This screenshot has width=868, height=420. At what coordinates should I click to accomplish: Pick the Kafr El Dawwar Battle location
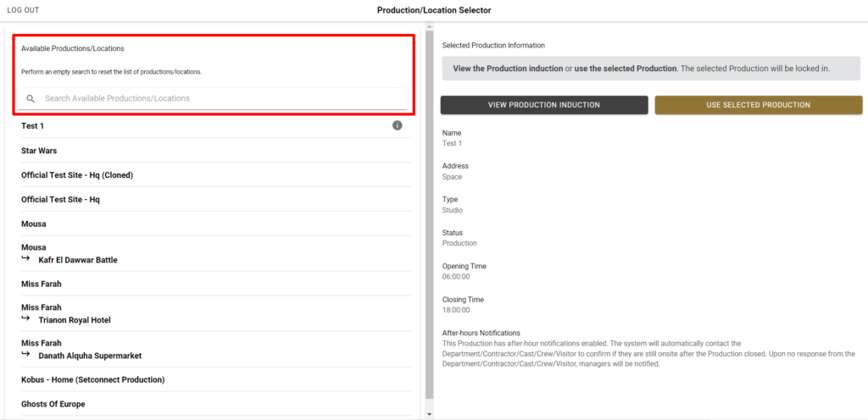[x=216, y=254]
